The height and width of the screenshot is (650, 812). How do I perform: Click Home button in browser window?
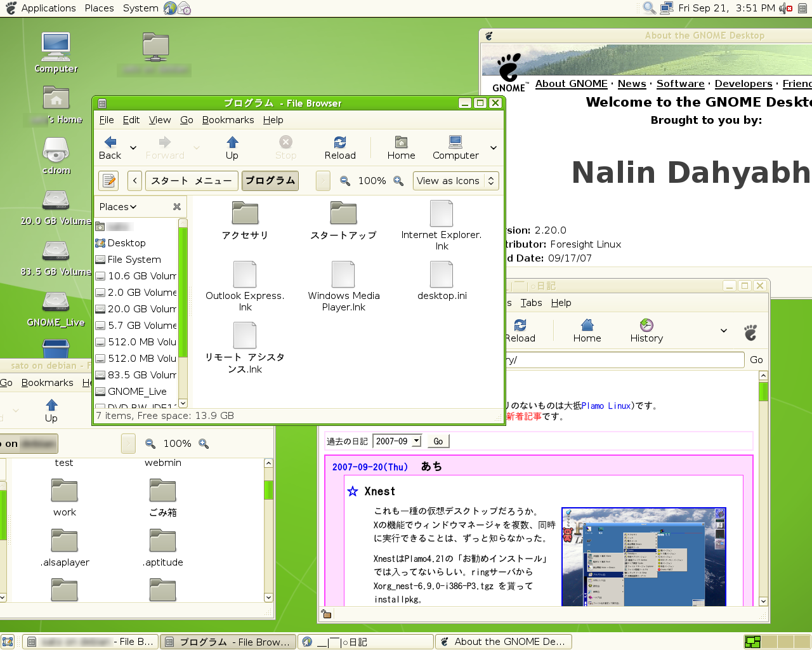pos(587,331)
